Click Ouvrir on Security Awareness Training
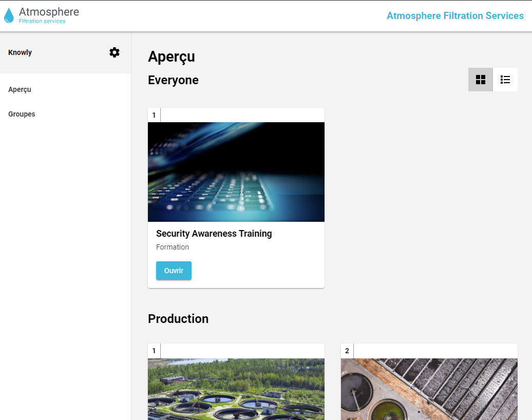532x420 pixels. point(174,271)
